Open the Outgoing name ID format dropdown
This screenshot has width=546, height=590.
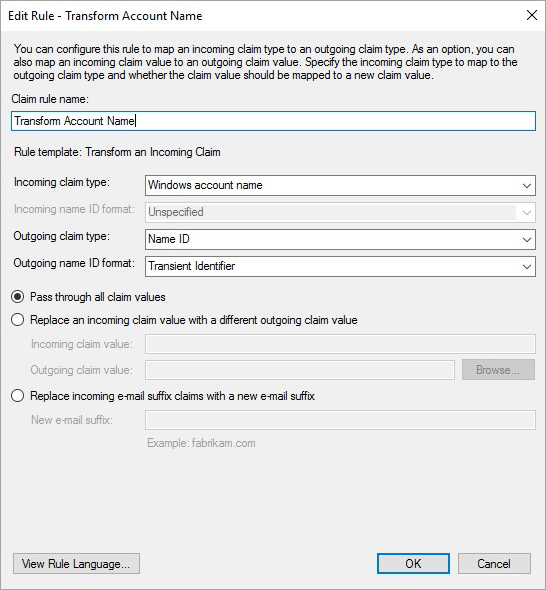click(x=340, y=266)
